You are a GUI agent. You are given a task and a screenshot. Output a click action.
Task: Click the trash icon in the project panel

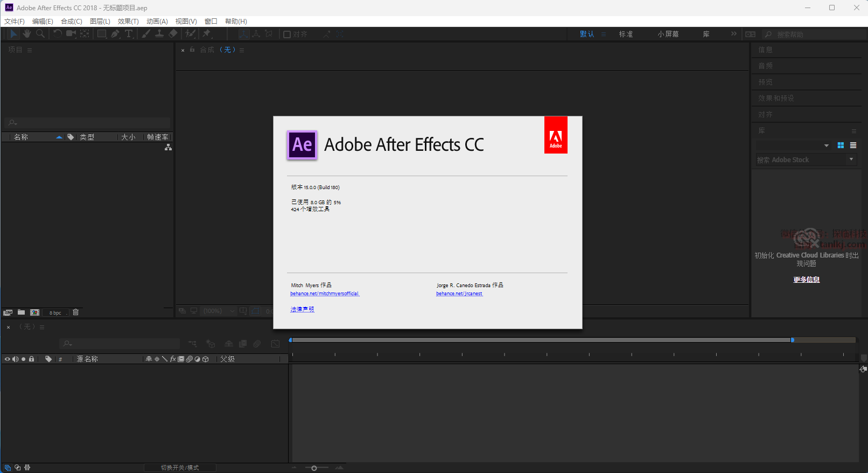point(76,312)
